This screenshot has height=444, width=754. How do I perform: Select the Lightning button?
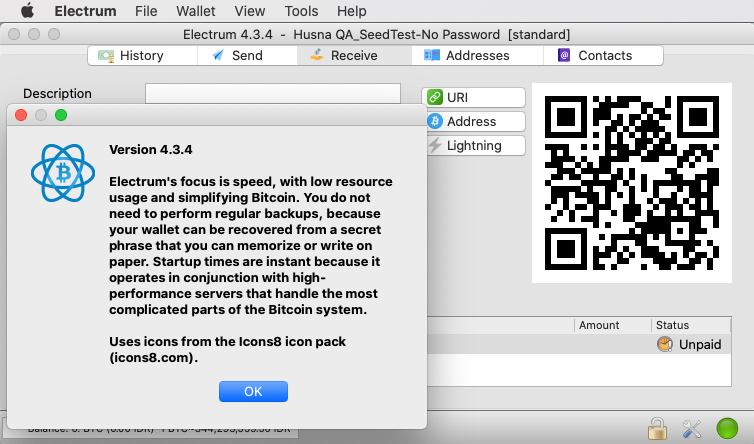(476, 145)
